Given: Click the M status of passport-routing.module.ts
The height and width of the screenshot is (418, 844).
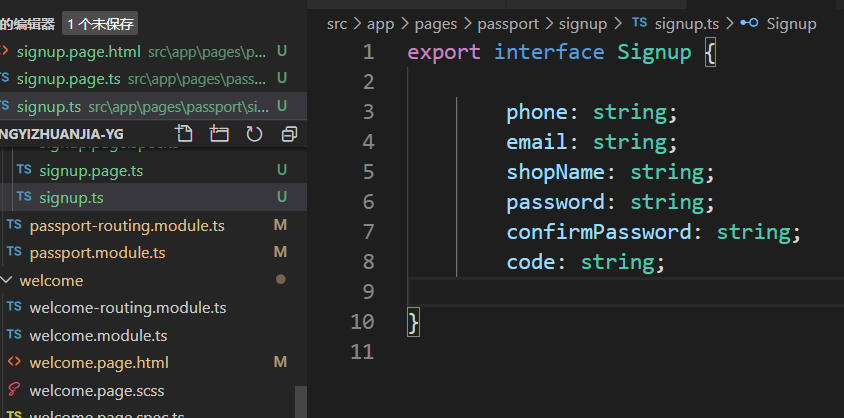Looking at the screenshot, I should click(x=280, y=225).
